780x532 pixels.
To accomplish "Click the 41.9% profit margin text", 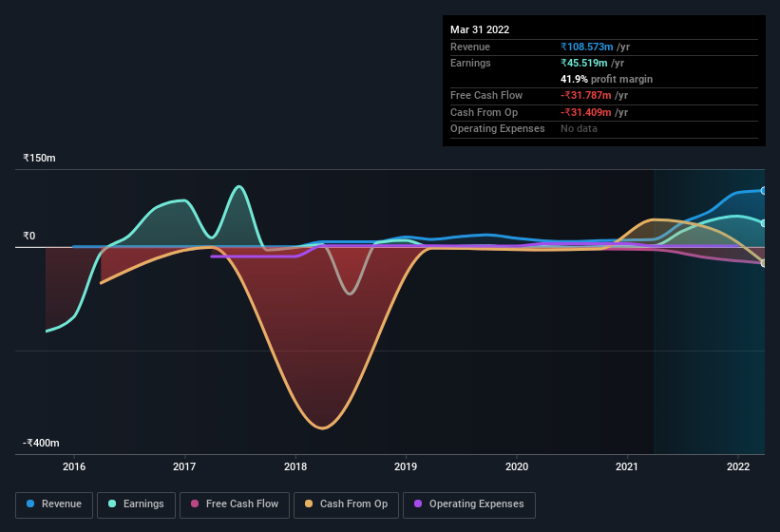I will point(606,79).
